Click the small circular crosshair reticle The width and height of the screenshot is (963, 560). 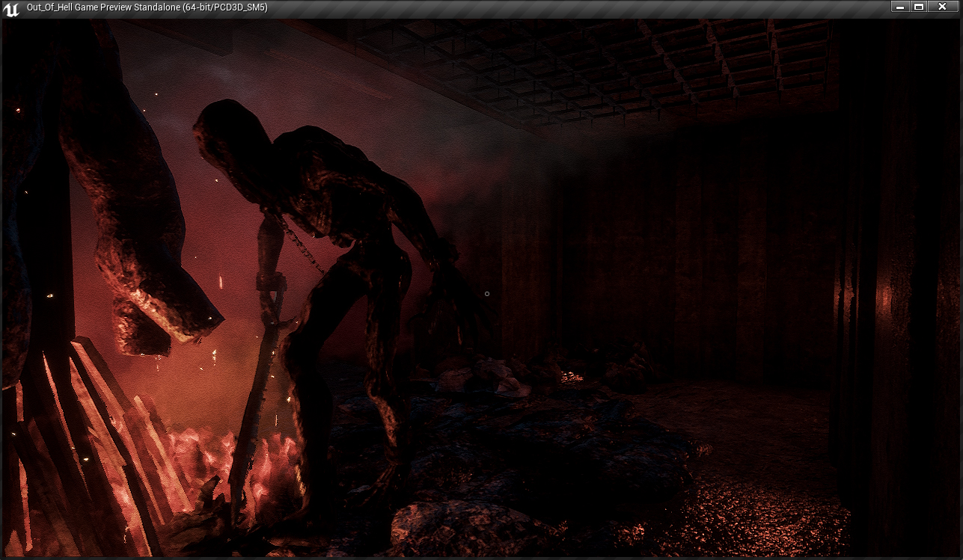tap(487, 294)
